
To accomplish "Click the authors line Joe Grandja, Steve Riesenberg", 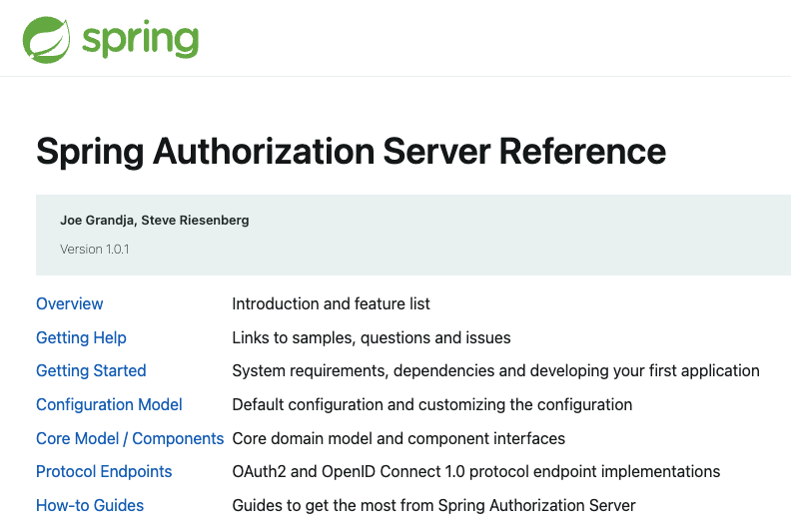I will (x=155, y=221).
